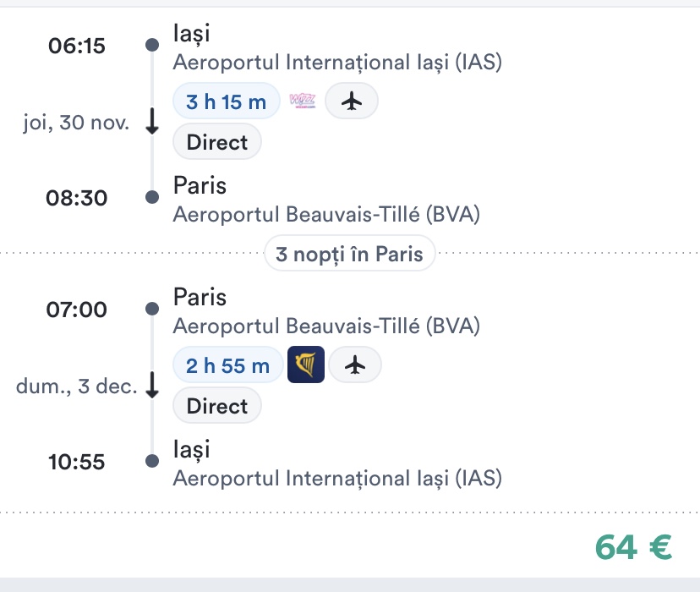Screen dimensions: 700x592
Task: Click the return Direct label
Action: click(217, 406)
